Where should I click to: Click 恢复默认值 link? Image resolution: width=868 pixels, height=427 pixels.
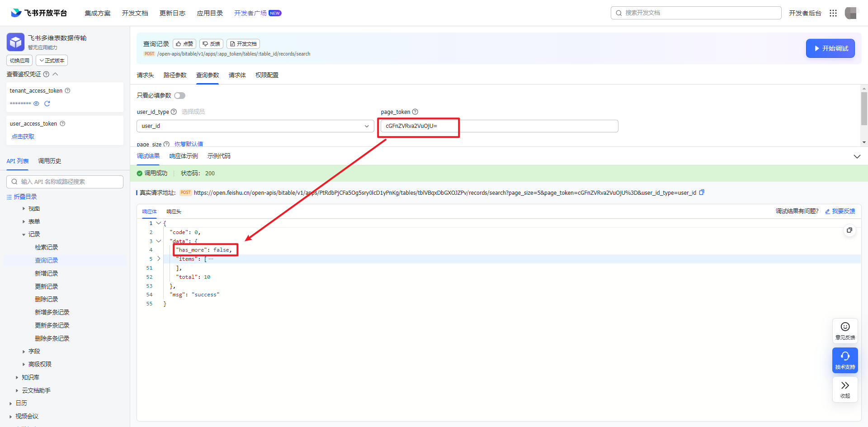pos(189,144)
